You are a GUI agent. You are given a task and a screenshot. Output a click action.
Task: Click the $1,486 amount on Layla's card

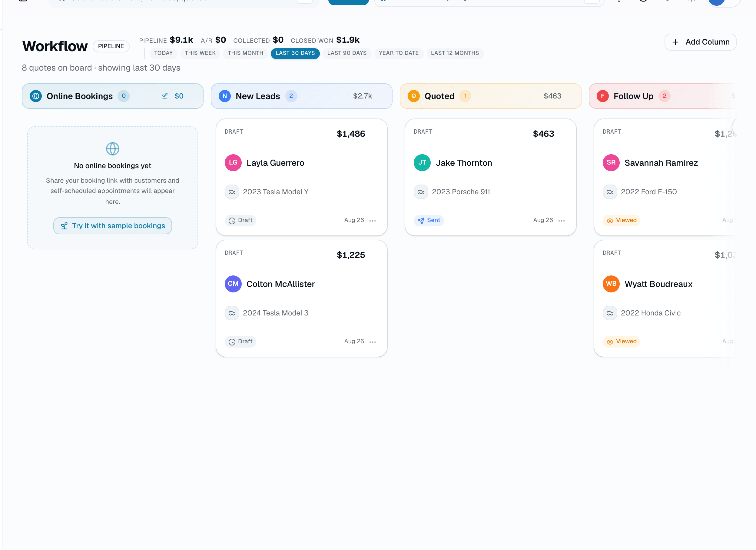click(x=351, y=134)
